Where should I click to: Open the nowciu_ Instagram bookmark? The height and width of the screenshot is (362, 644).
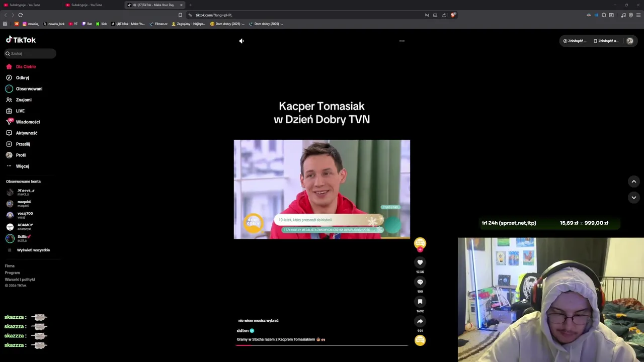click(31, 24)
